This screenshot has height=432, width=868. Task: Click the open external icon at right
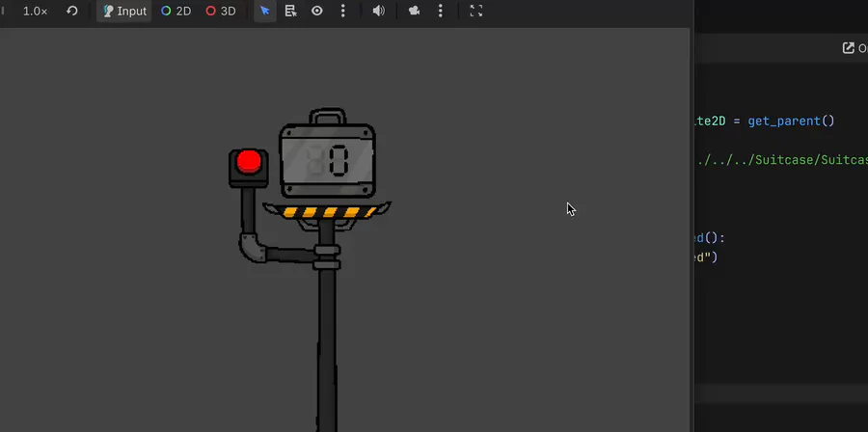click(x=848, y=48)
